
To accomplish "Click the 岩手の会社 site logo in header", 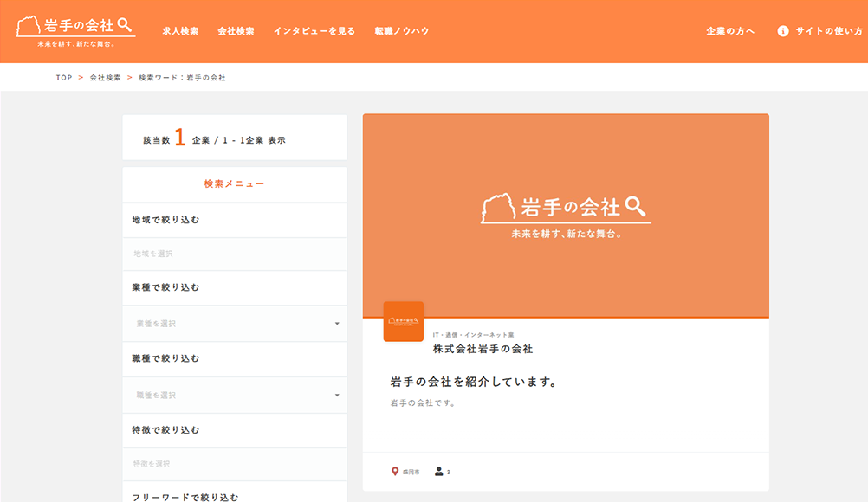I will click(x=75, y=31).
